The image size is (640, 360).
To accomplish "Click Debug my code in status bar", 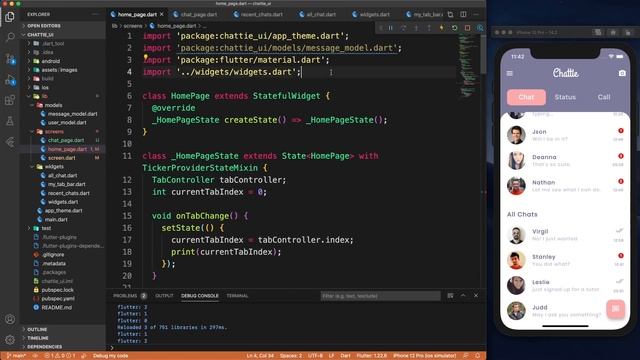I will (110, 356).
